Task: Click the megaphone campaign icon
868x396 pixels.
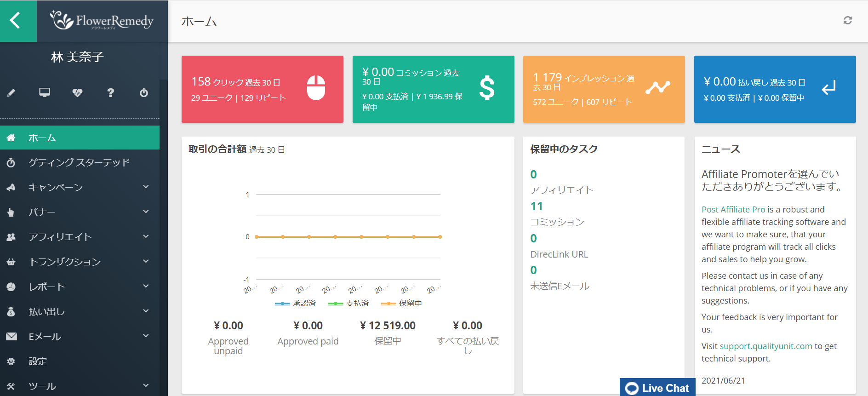Action: point(11,187)
